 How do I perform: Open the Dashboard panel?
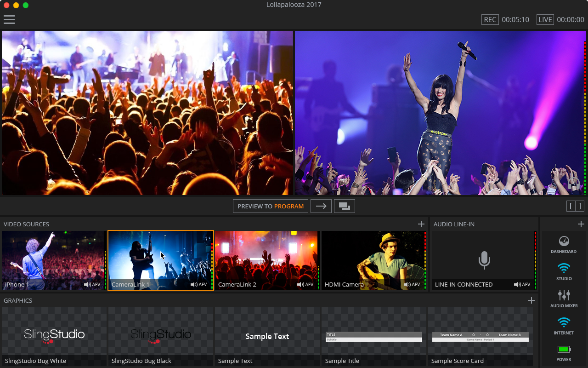coord(564,245)
